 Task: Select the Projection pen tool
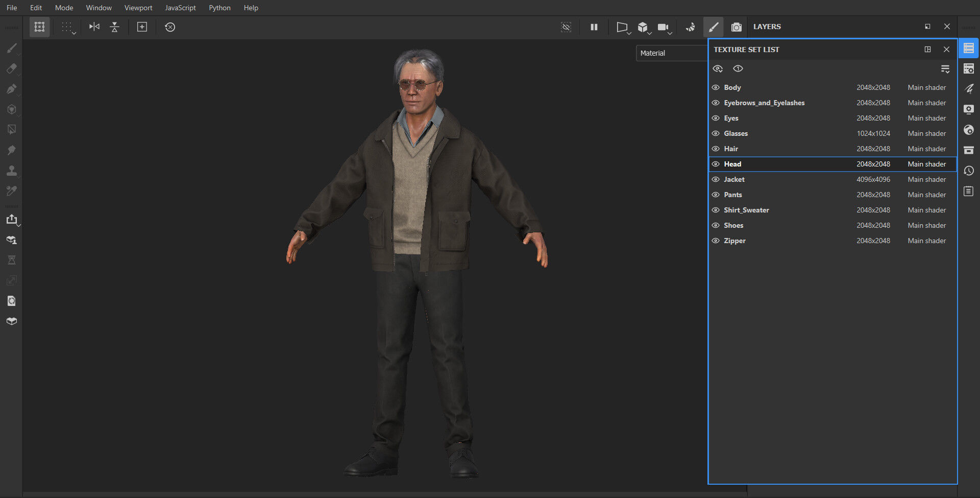11,89
